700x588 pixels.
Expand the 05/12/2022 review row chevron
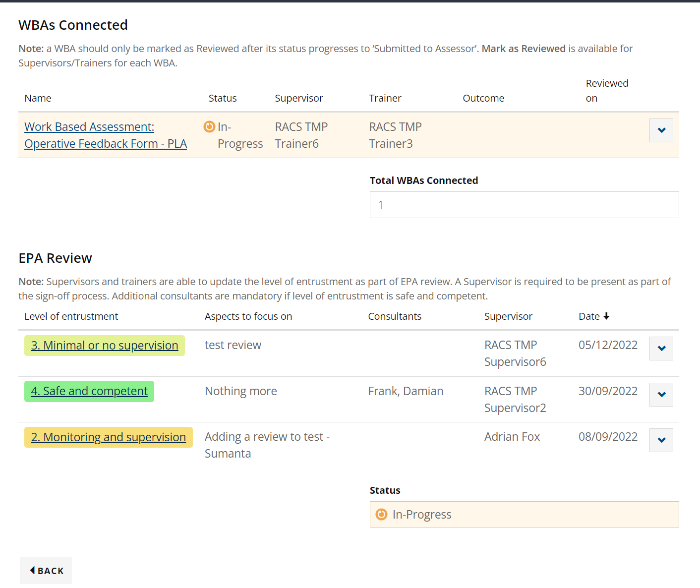click(x=661, y=349)
